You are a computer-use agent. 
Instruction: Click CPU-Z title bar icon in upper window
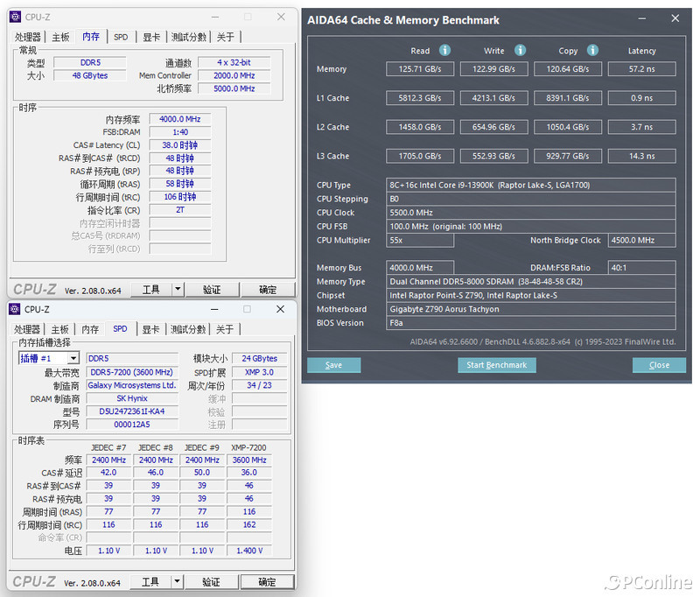[x=15, y=17]
